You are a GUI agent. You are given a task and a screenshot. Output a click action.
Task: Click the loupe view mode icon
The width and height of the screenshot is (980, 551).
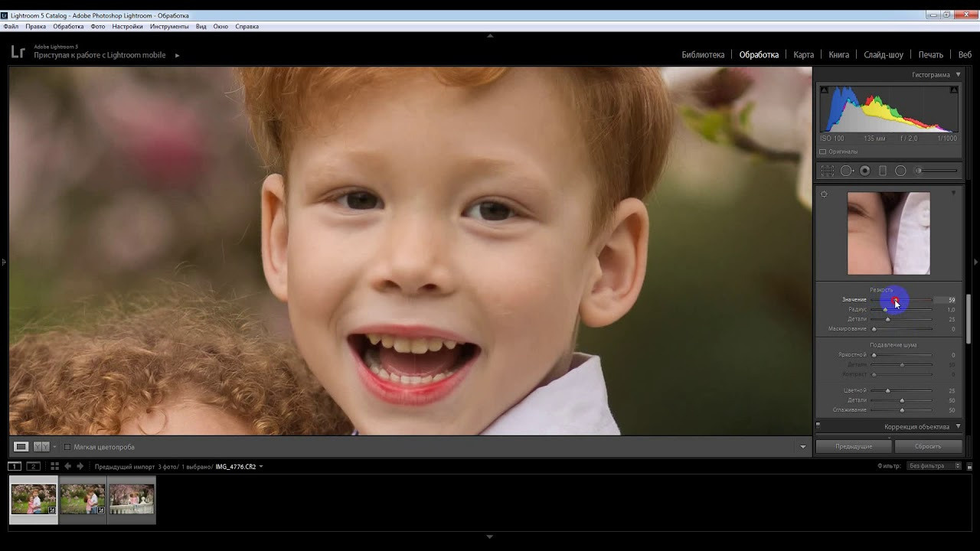(x=21, y=447)
